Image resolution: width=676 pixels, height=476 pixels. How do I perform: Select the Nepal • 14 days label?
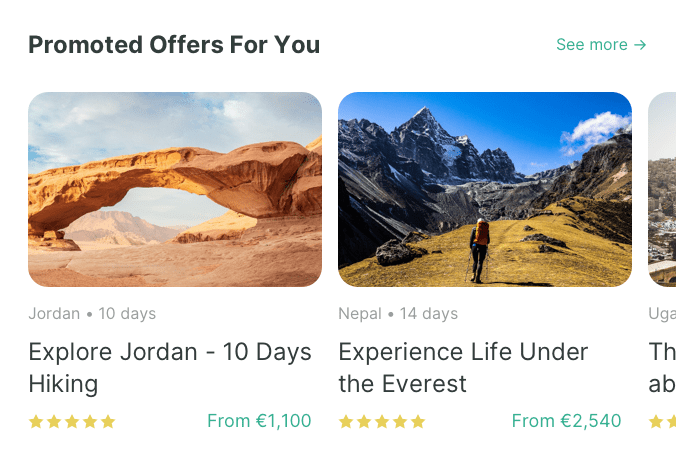[398, 314]
